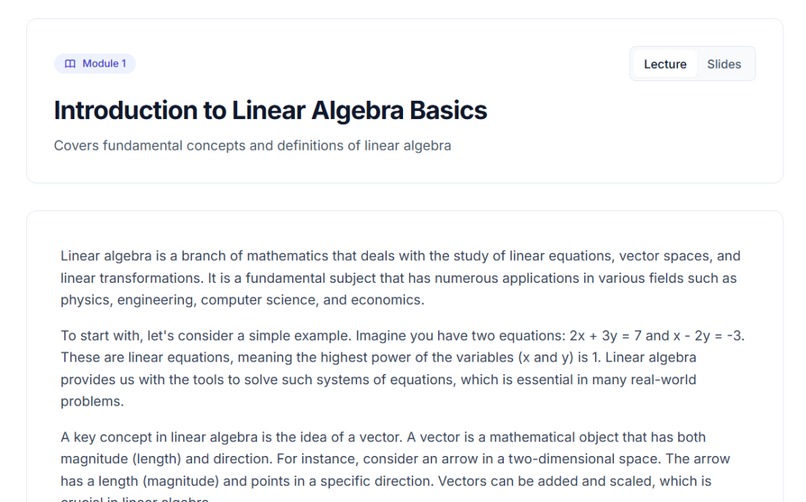Click the equation x - 2y = -3

tap(708, 336)
